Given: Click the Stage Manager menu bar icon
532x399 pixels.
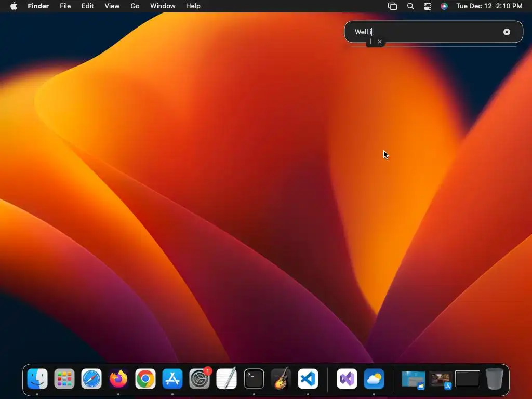Looking at the screenshot, I should [393, 6].
